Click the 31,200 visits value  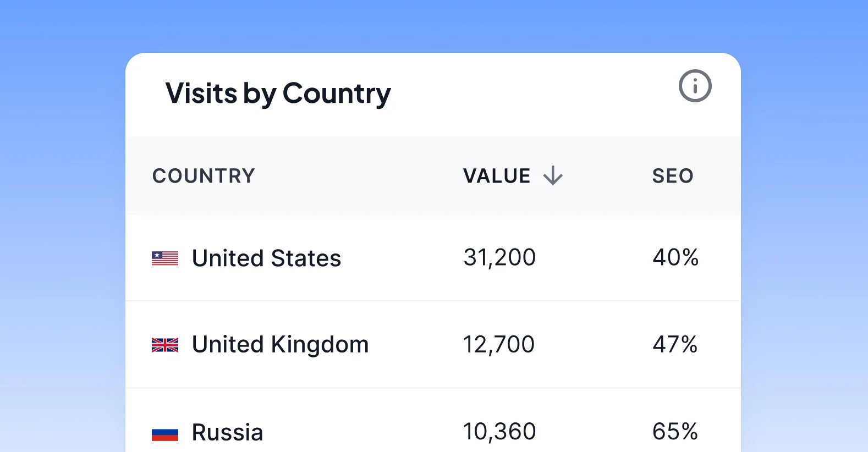tap(499, 257)
